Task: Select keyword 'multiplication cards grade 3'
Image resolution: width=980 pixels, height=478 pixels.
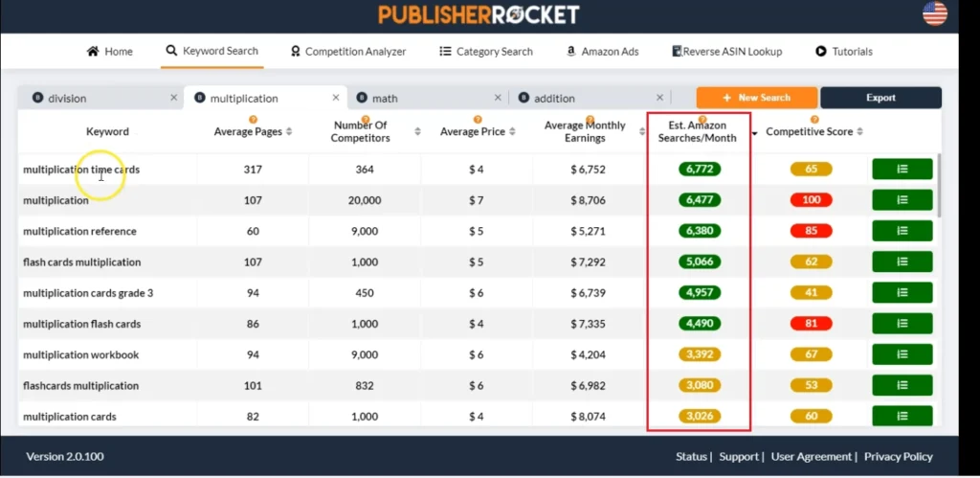Action: 88,293
